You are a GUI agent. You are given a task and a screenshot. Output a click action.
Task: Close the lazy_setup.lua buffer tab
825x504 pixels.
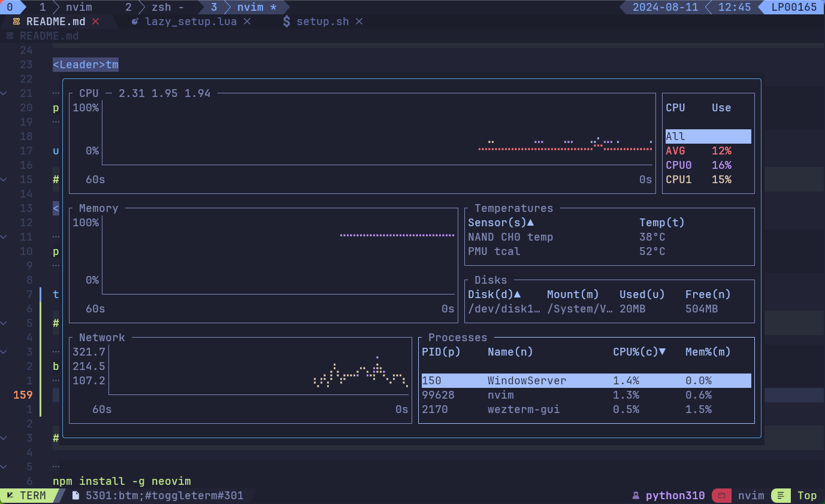247,22
